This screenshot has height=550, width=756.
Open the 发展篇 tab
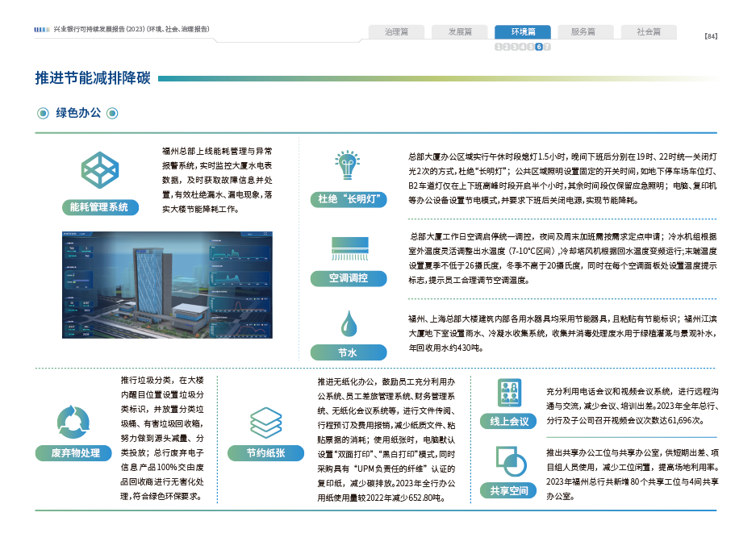(x=459, y=32)
